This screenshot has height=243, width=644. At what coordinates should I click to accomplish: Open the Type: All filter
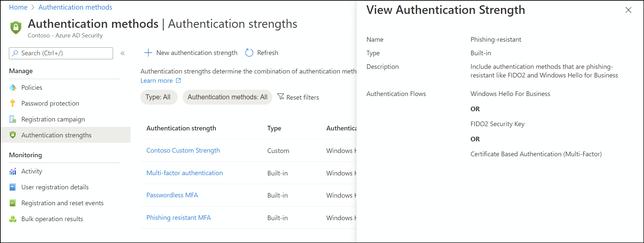159,97
